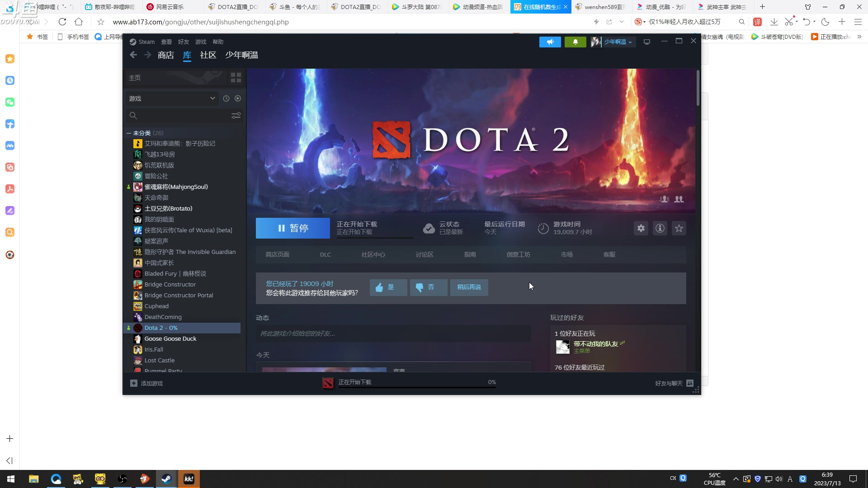This screenshot has height=488, width=868.
Task: Click the Steam announcements megaphone icon
Action: pyautogui.click(x=550, y=42)
